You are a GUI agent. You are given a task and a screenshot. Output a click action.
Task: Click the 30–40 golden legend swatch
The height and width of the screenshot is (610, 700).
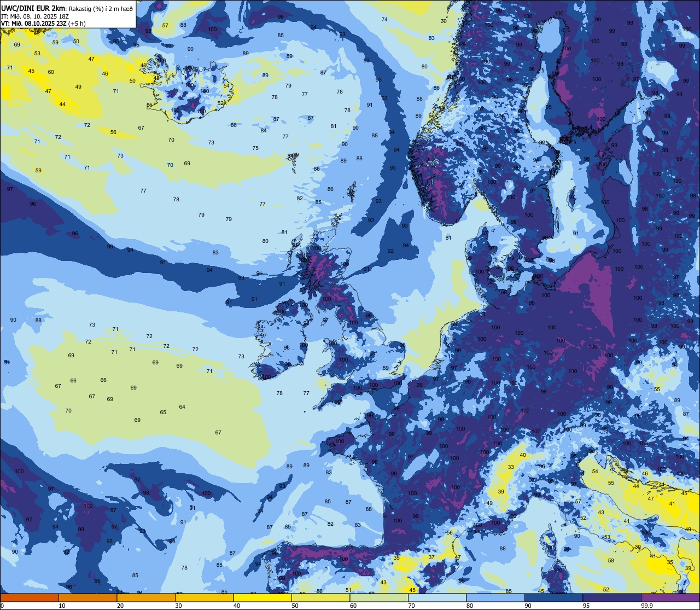(204, 597)
